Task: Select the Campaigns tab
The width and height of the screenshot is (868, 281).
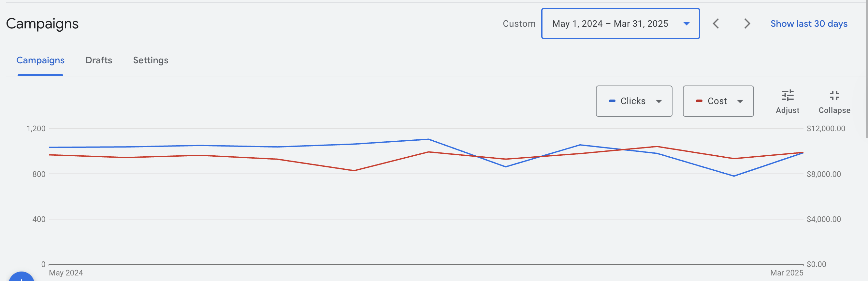Action: [x=40, y=60]
